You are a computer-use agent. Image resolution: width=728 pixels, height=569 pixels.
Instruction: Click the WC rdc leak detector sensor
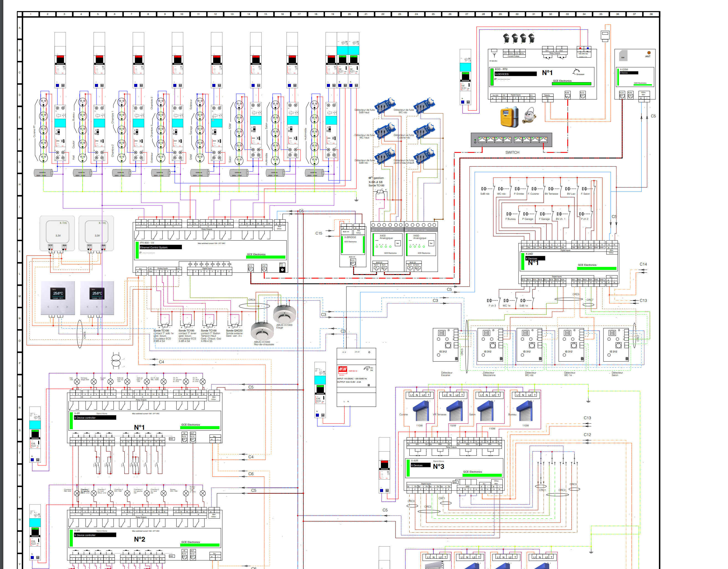[x=424, y=106]
